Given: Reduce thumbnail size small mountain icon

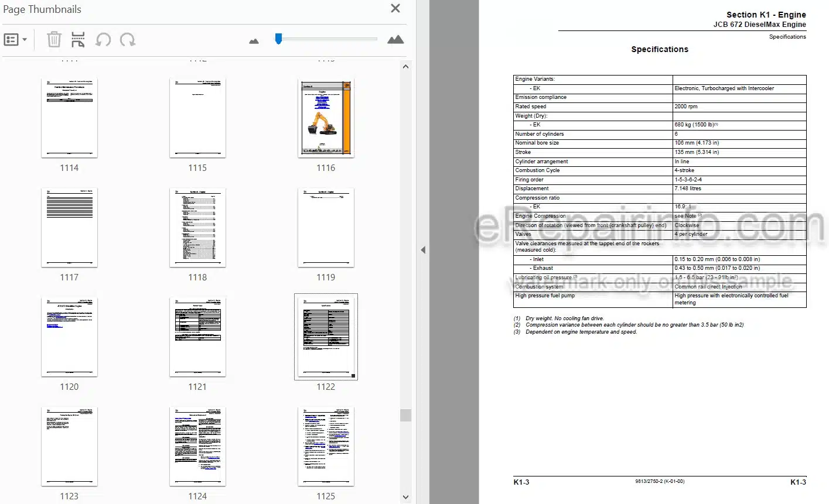Looking at the screenshot, I should coord(254,41).
